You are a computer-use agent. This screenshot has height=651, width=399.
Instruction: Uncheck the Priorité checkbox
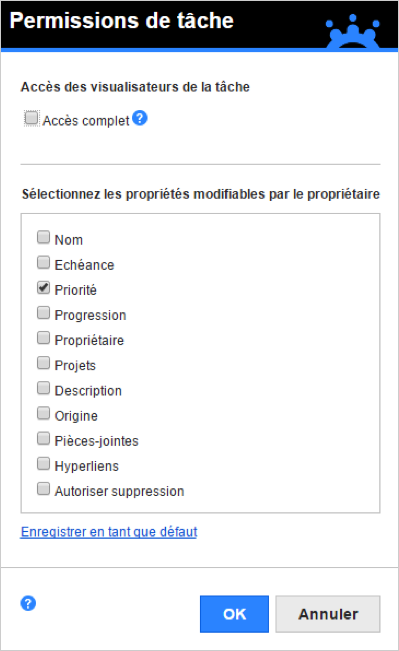pos(44,287)
